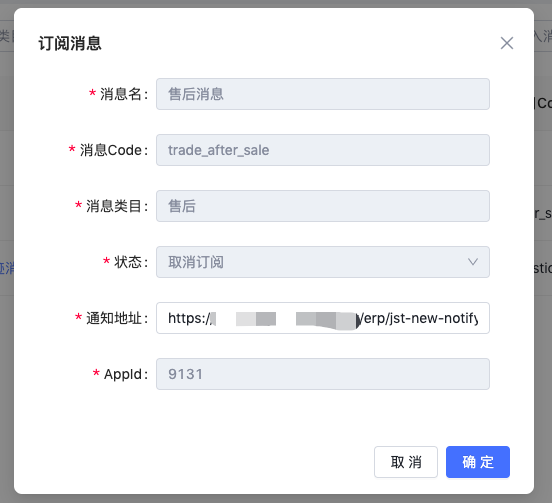The width and height of the screenshot is (552, 503).
Task: Confirm with the blue 确定 button
Action: [478, 462]
